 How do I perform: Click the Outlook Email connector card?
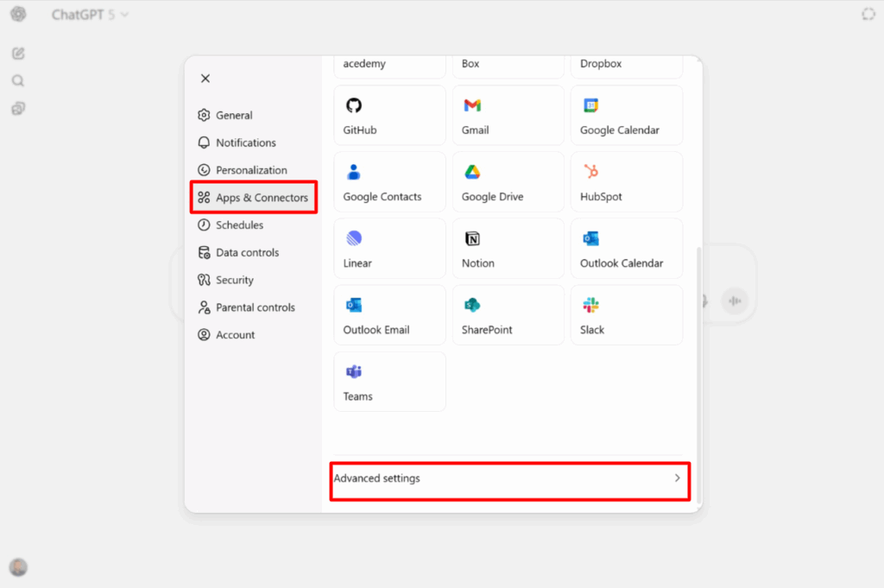click(389, 315)
